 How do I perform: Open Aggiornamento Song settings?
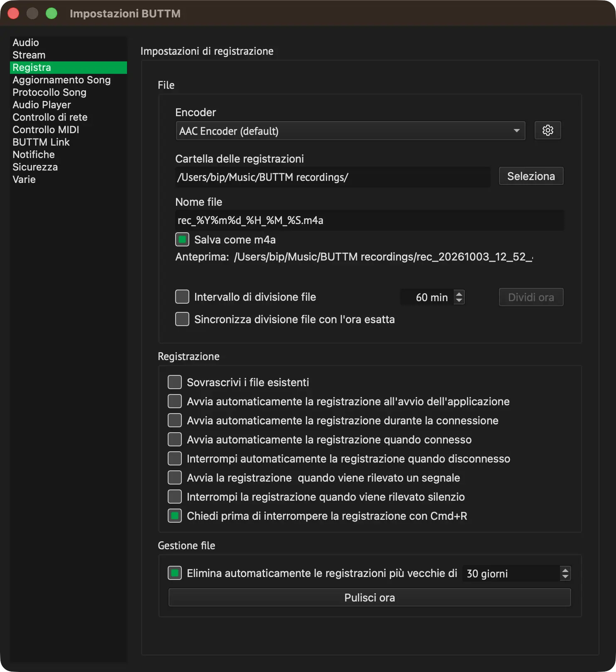coord(68,80)
